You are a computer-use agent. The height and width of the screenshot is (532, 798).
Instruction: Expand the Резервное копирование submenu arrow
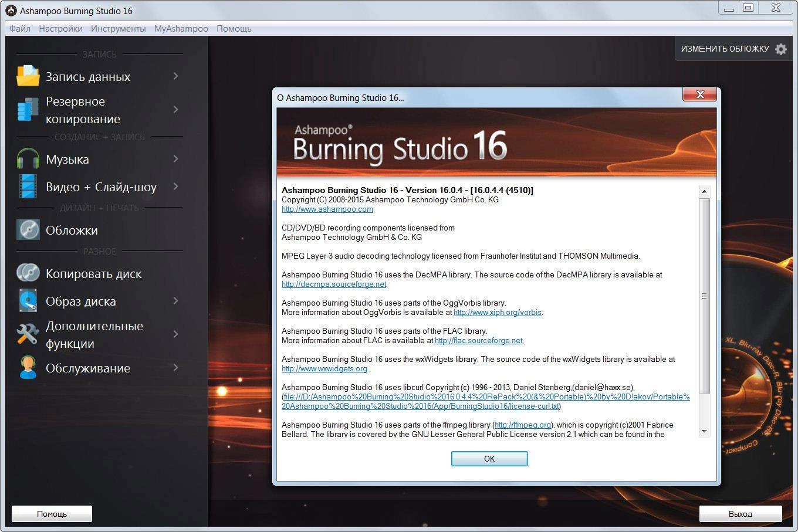click(x=175, y=110)
